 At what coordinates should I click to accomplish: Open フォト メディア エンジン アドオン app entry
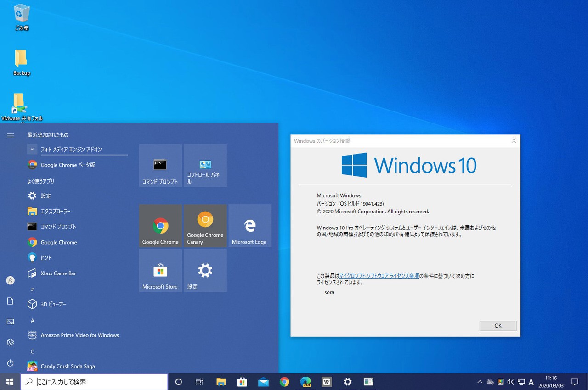tap(77, 150)
